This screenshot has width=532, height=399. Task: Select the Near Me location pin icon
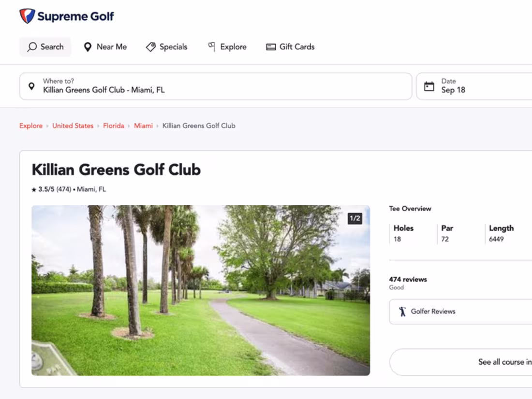point(88,46)
